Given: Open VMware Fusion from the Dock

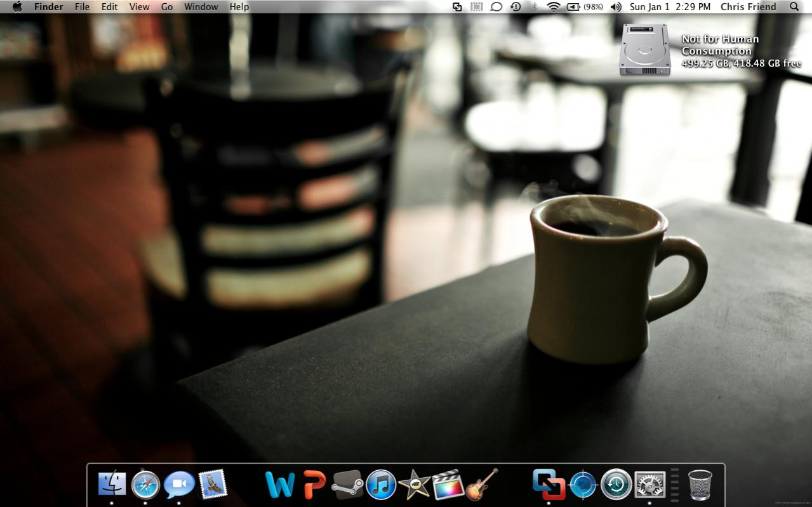Looking at the screenshot, I should 549,485.
